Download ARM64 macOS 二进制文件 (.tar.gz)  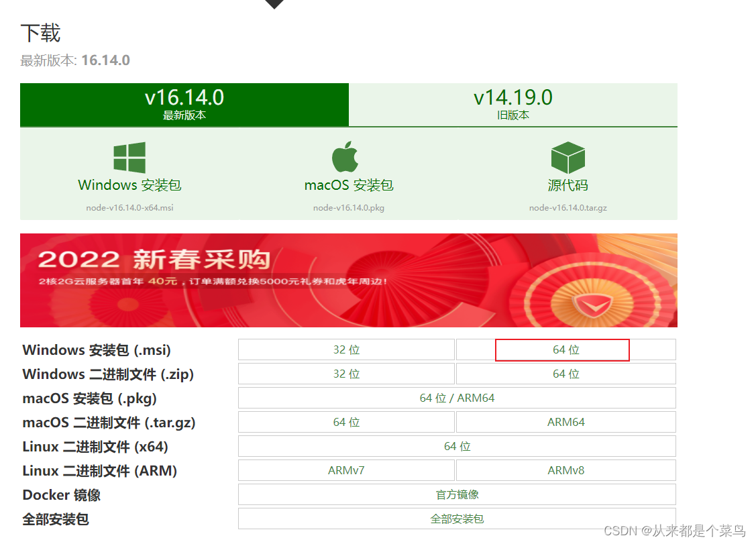point(565,422)
